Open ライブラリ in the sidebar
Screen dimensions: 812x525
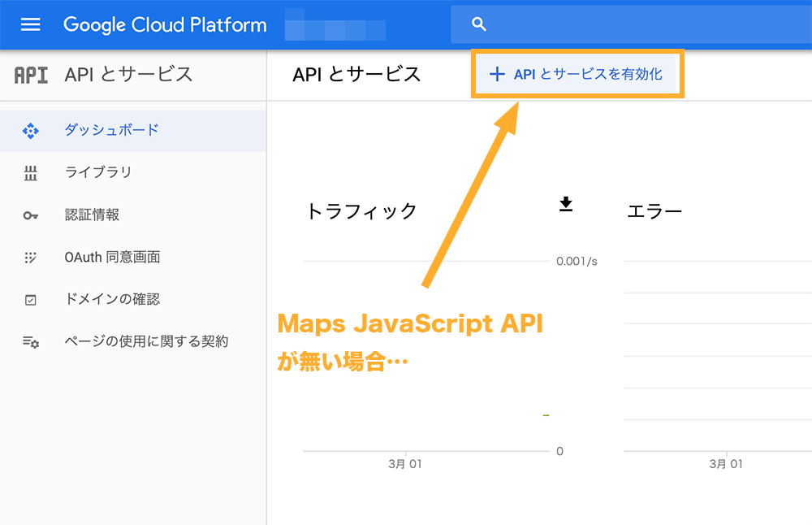click(133, 172)
